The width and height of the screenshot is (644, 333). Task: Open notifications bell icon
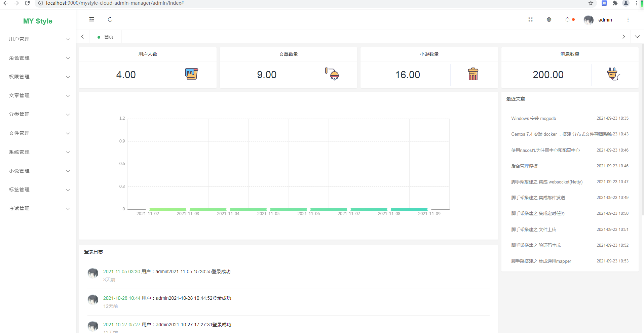pyautogui.click(x=567, y=20)
